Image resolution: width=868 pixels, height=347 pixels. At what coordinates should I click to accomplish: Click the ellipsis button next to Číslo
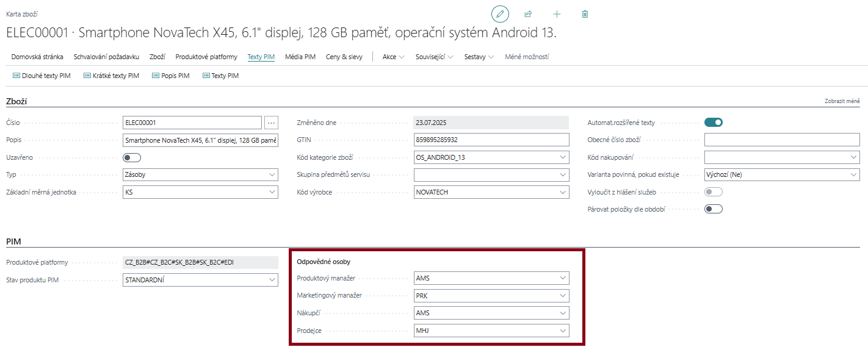tap(272, 123)
